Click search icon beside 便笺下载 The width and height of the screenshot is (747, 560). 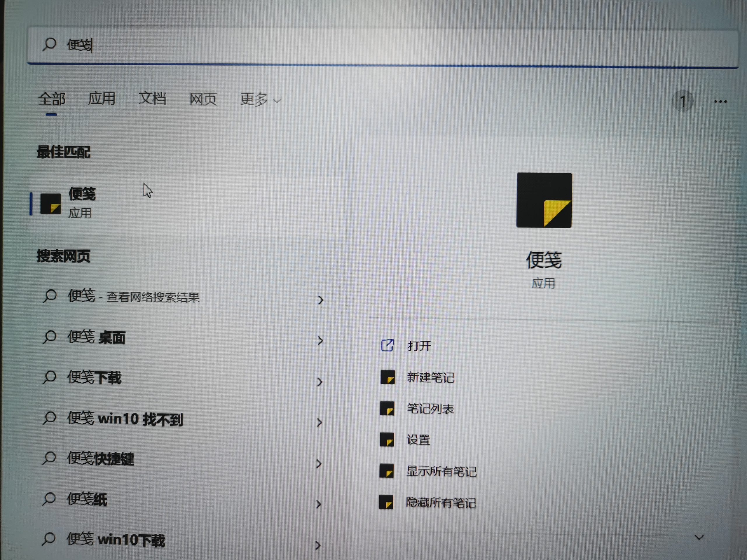pyautogui.click(x=50, y=377)
